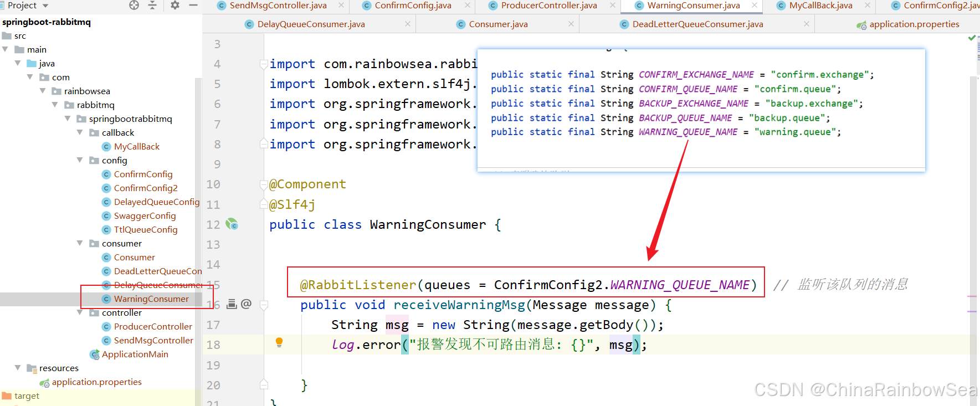Close the MyCallBack.java tab

pos(868,6)
